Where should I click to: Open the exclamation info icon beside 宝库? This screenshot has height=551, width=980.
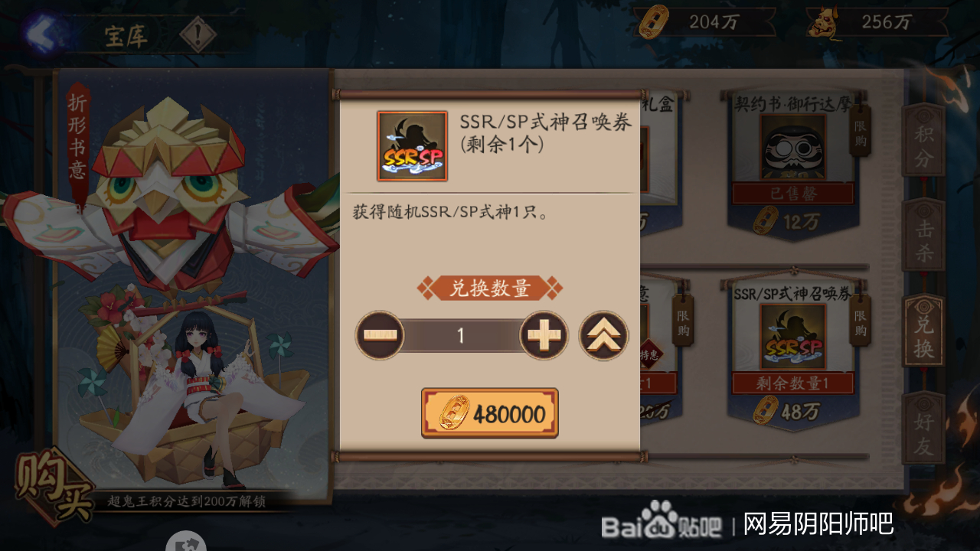click(x=198, y=34)
